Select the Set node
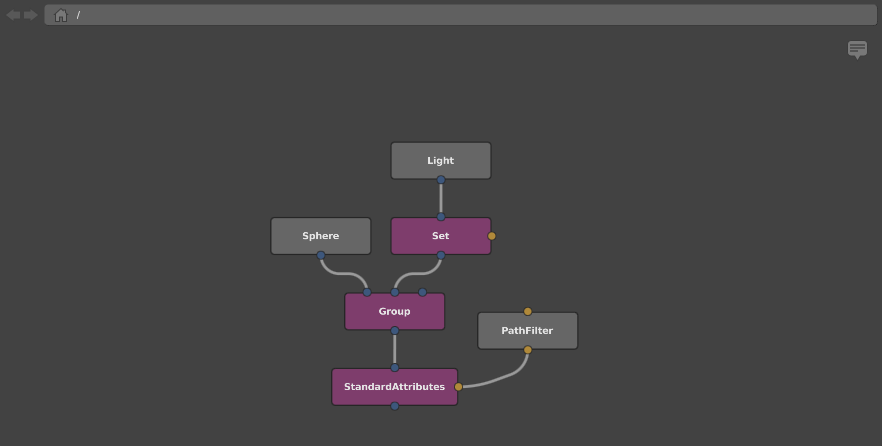The image size is (882, 446). pos(441,236)
